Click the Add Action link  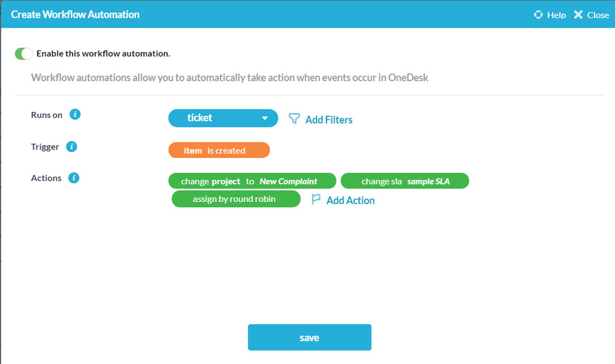[351, 200]
